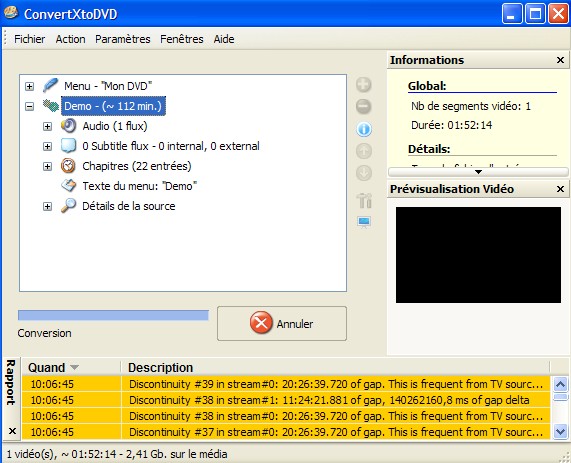Minimize the ConvertXtoDVD window
Image resolution: width=571 pixels, height=463 pixels.
(x=512, y=14)
